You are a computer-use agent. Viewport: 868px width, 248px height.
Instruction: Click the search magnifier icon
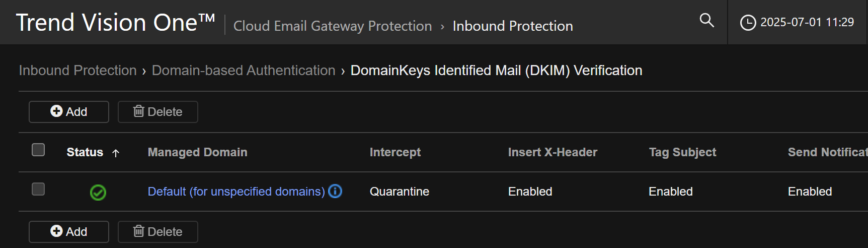pyautogui.click(x=706, y=20)
